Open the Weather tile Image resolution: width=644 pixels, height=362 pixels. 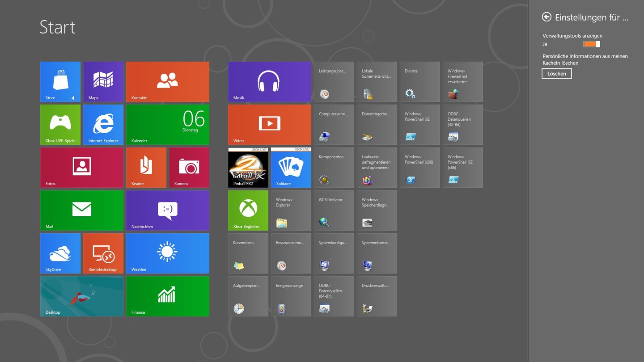(x=168, y=253)
